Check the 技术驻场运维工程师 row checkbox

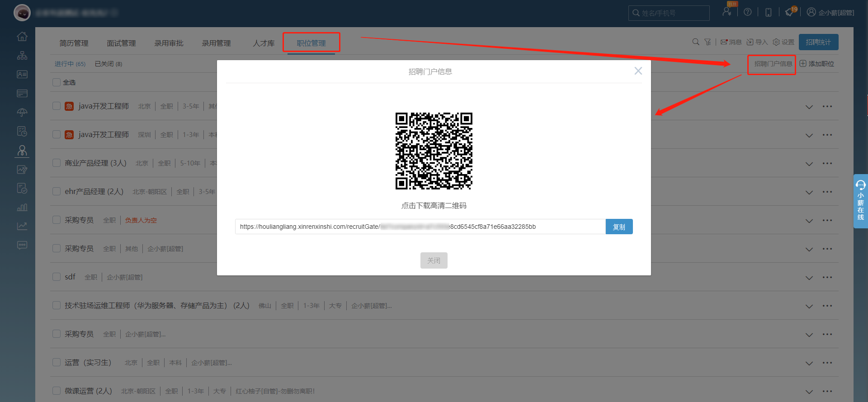click(57, 305)
